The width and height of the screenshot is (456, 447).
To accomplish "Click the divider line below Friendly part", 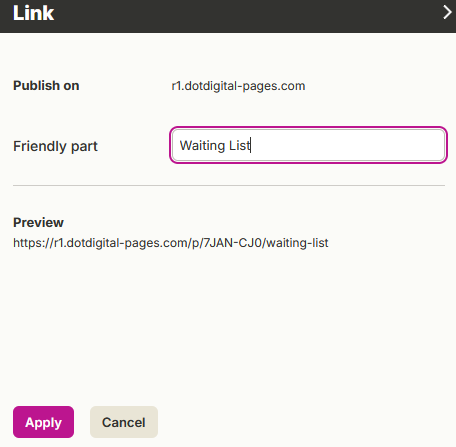I will point(229,185).
